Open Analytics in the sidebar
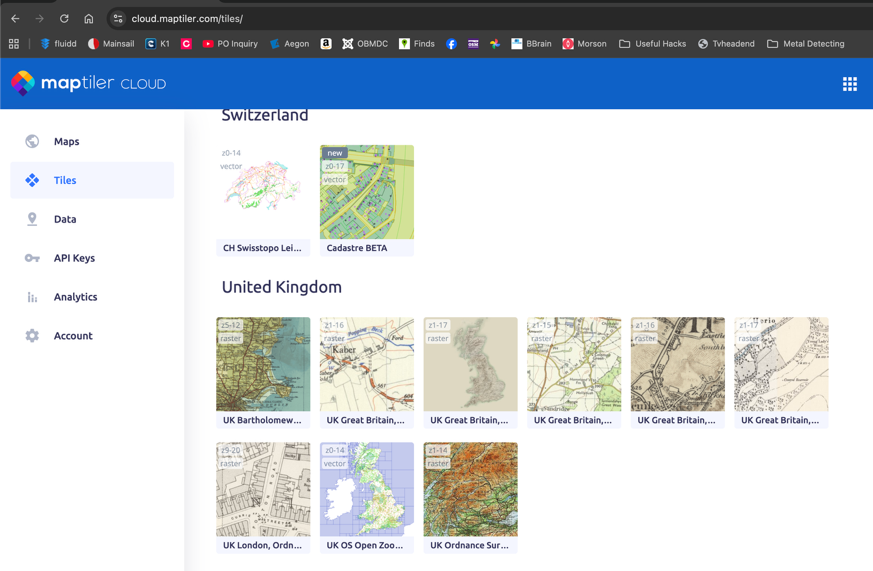Viewport: 873px width, 571px height. click(x=92, y=297)
